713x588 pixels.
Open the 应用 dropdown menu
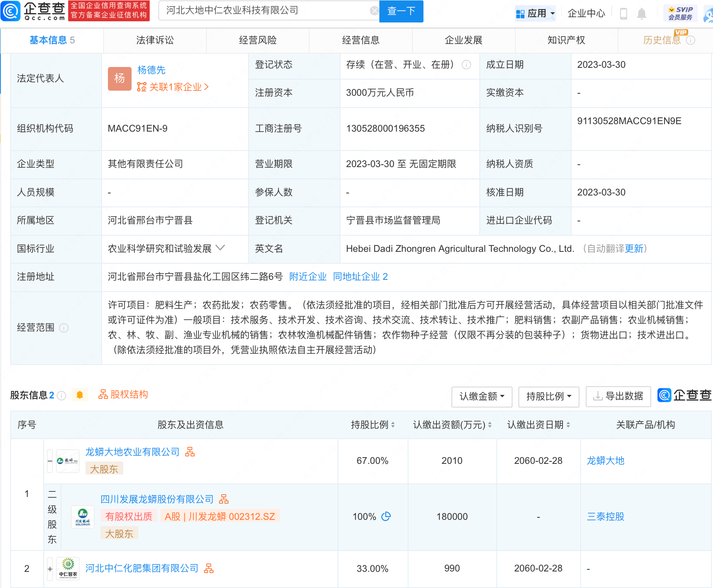tap(535, 13)
